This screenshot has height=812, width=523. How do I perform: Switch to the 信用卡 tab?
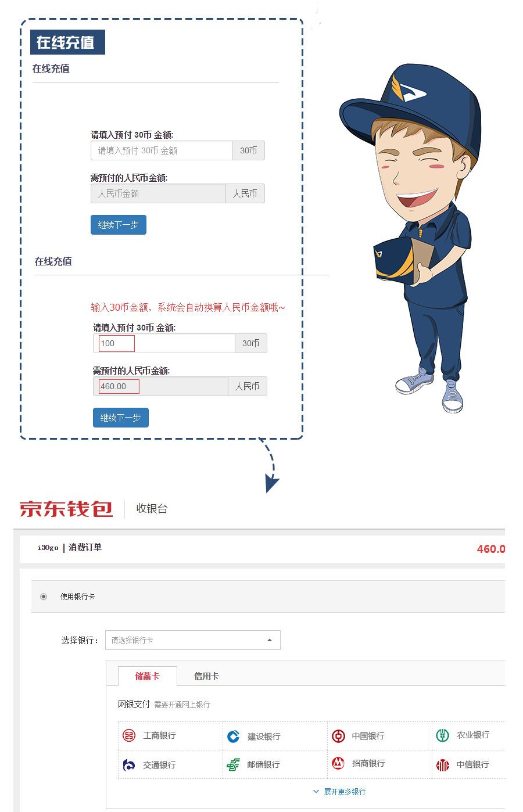(206, 676)
